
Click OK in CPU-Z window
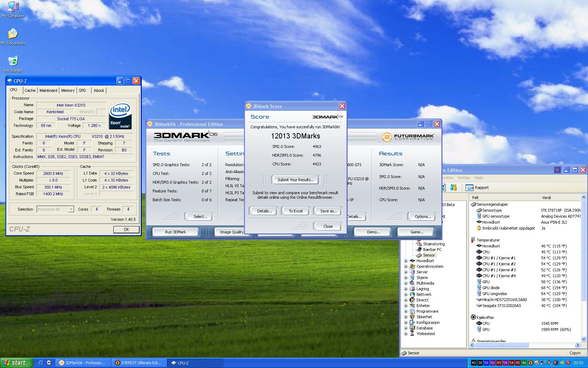coord(126,230)
